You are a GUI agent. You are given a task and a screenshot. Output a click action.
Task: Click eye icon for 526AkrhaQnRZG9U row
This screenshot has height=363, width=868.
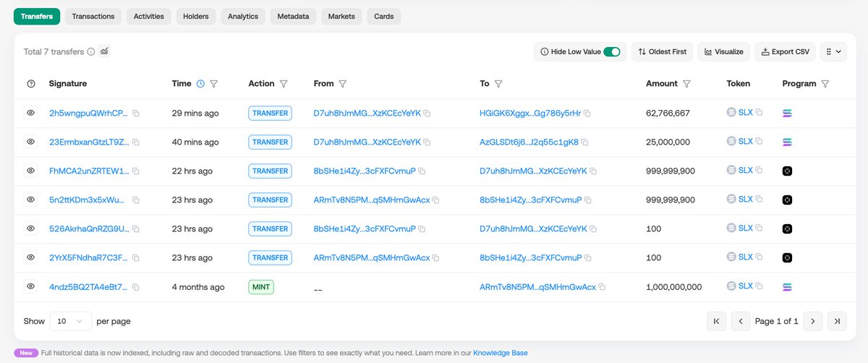[x=31, y=229]
